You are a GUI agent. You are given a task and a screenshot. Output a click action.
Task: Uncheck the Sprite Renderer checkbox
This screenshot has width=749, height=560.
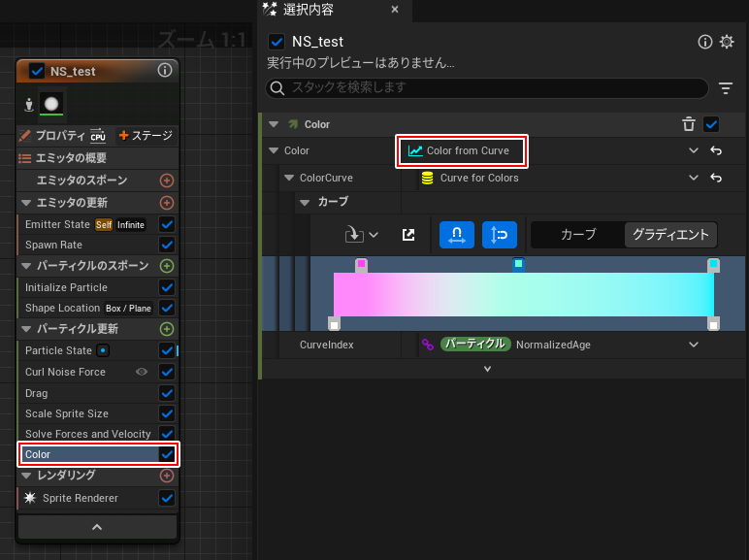coord(167,498)
